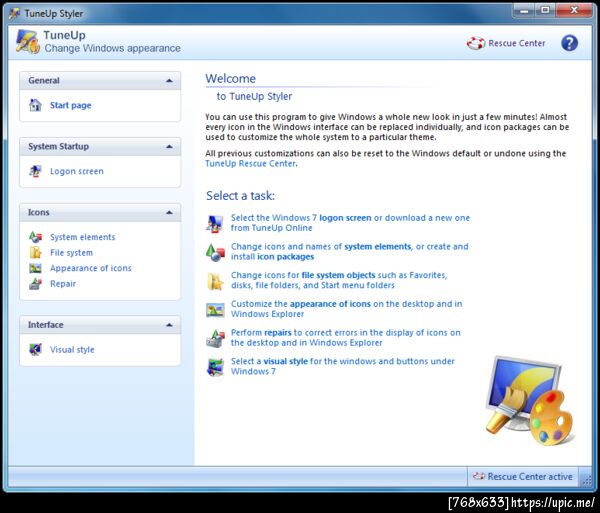
Task: Maximize the TuneUp Styler window
Action: coord(545,10)
